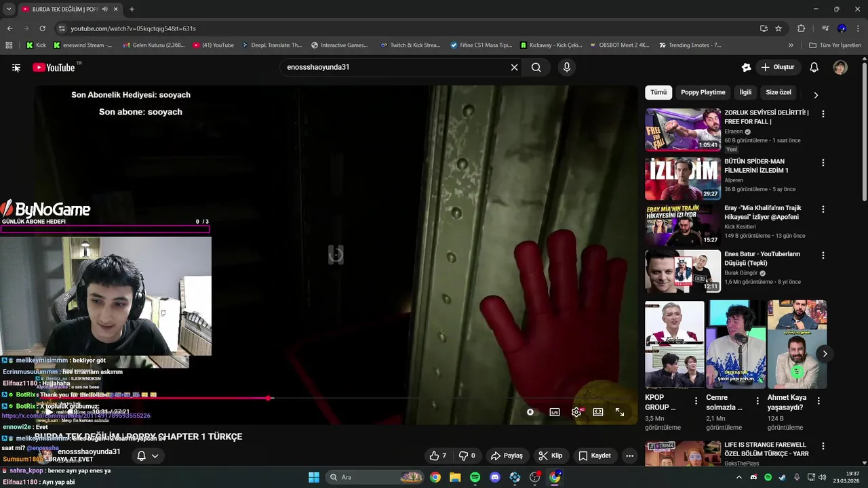Image resolution: width=868 pixels, height=488 pixels.
Task: Open the YouTube notifications bell
Action: click(814, 67)
